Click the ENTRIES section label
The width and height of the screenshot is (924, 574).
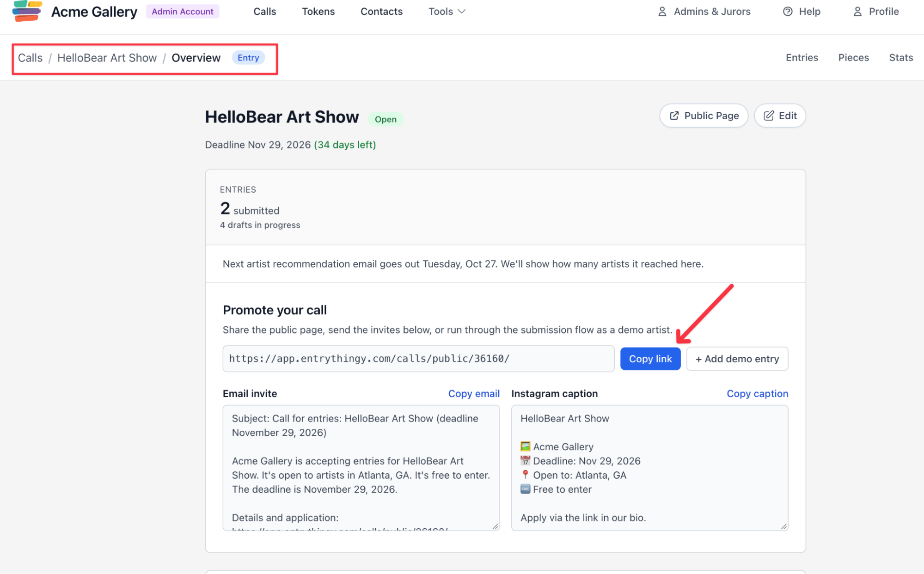point(238,189)
